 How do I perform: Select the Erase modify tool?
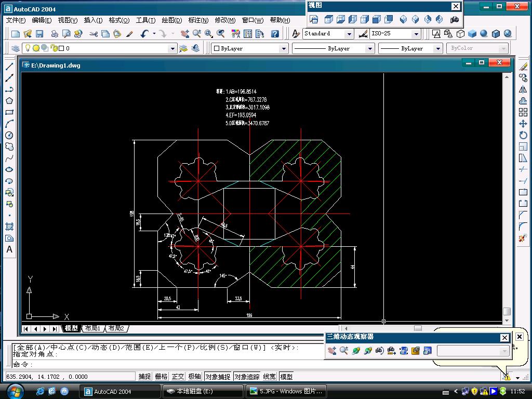[523, 66]
